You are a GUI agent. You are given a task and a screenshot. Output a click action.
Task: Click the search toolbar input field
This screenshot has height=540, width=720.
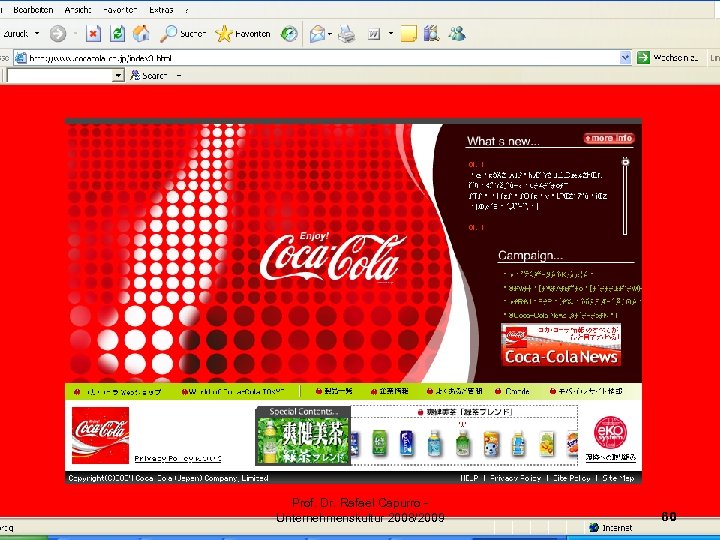coord(60,75)
